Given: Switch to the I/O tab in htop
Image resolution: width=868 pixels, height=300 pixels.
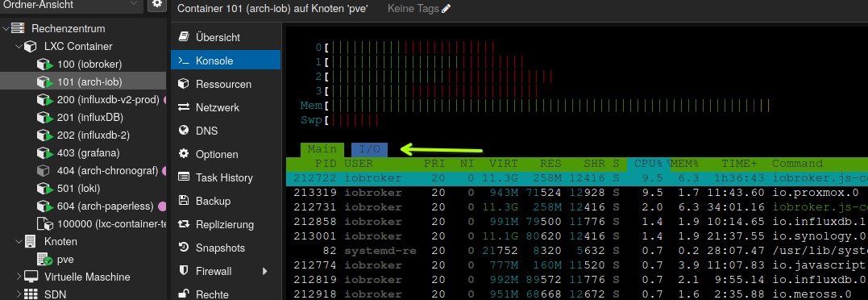Looking at the screenshot, I should [369, 149].
